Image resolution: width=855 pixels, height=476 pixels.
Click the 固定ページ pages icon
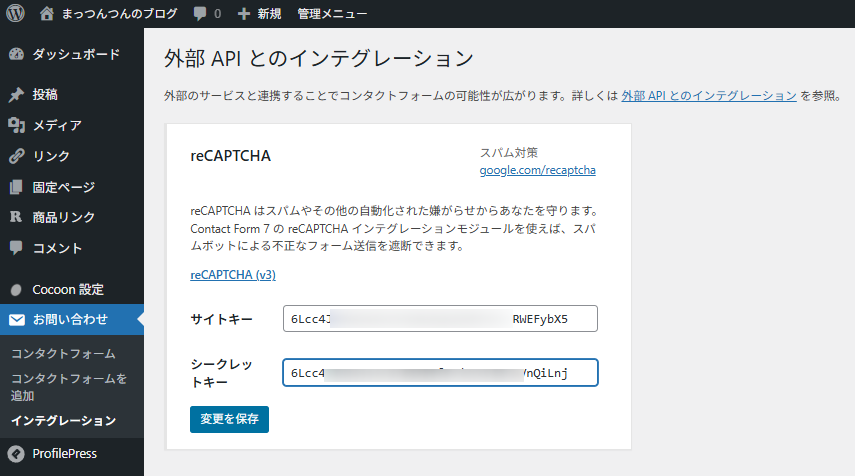click(16, 187)
